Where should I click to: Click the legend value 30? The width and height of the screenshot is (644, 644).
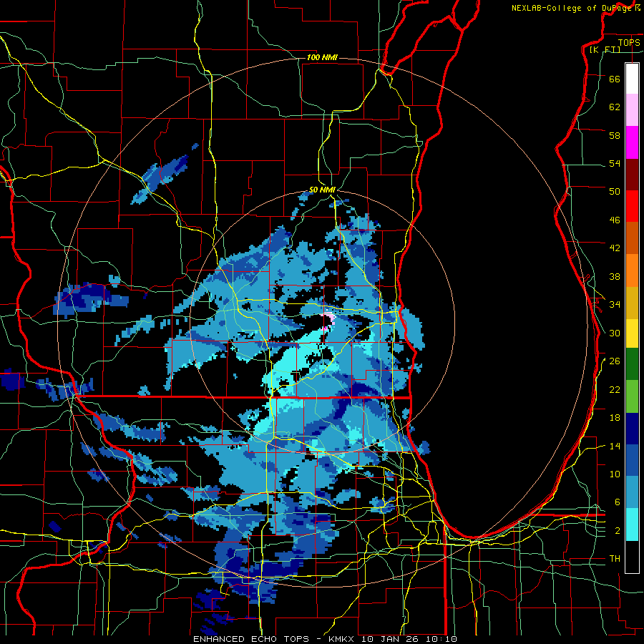click(615, 333)
